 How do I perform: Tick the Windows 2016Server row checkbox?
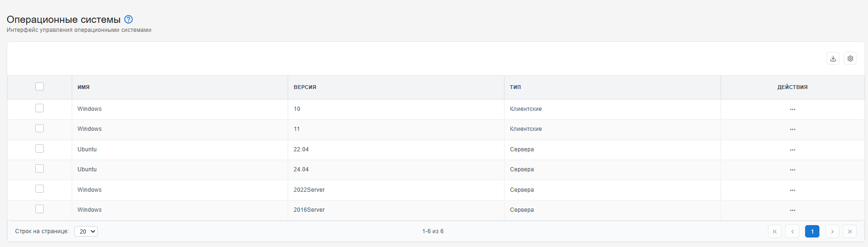(x=40, y=209)
